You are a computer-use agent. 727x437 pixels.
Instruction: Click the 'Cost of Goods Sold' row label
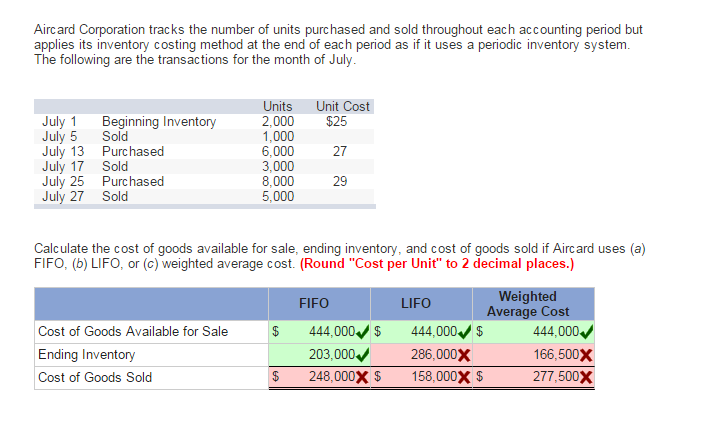[x=95, y=377]
